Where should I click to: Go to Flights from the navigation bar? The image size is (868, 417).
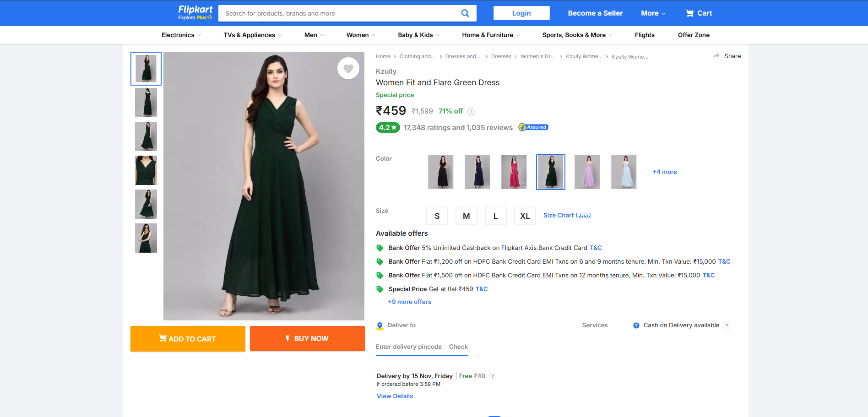click(645, 35)
